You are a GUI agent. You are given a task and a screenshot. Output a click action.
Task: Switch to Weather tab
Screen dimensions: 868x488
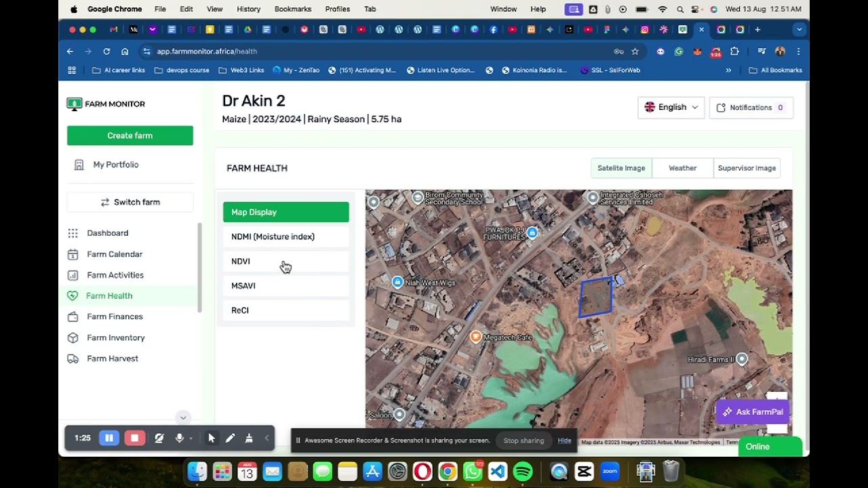(682, 168)
